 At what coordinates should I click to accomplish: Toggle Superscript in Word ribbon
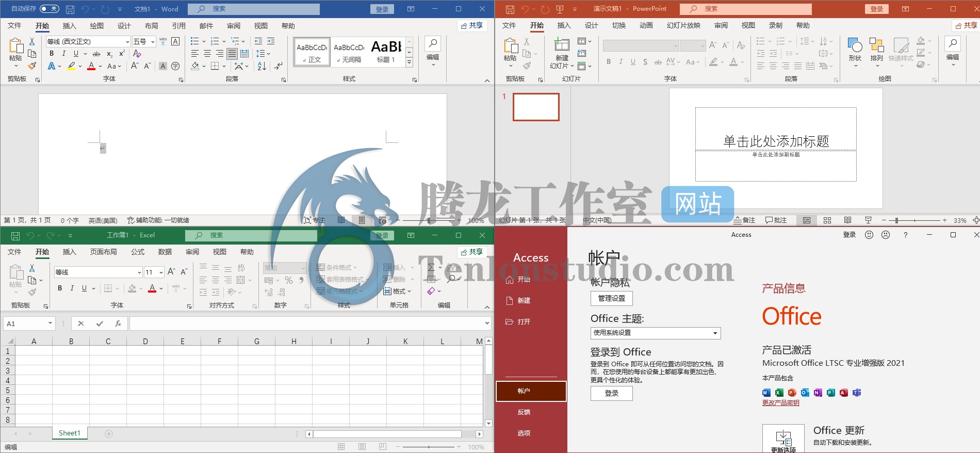(122, 54)
